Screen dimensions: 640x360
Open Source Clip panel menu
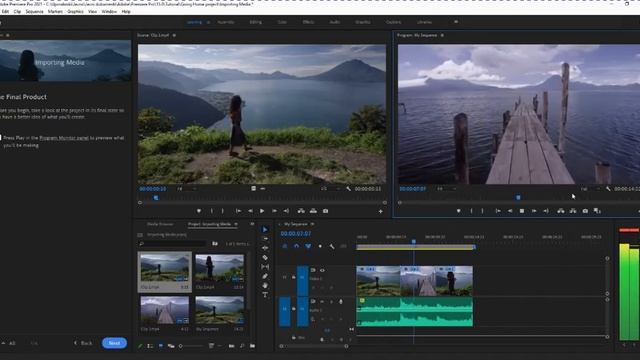pyautogui.click(x=174, y=36)
